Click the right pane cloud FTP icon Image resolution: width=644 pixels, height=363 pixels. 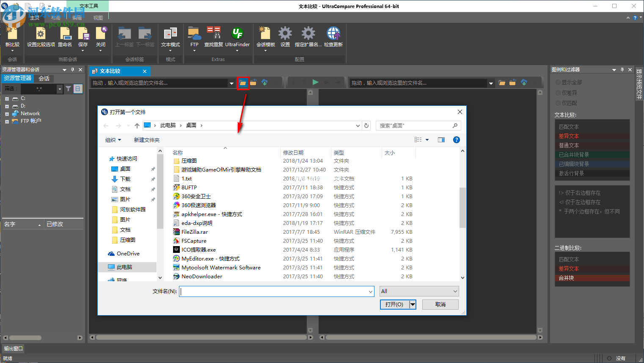pyautogui.click(x=524, y=83)
